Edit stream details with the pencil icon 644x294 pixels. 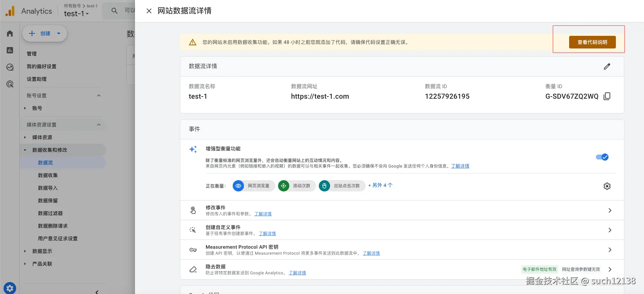607,66
